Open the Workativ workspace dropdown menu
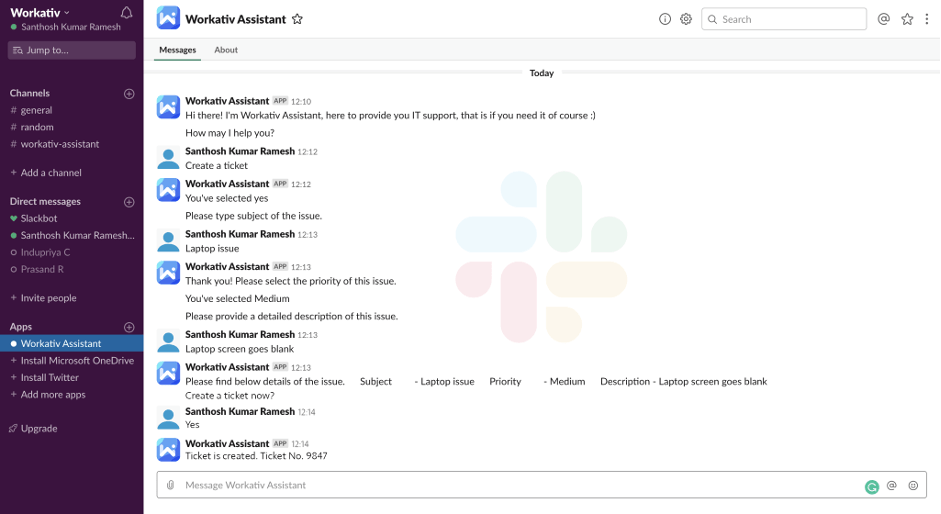This screenshot has height=514, width=941. [40, 13]
